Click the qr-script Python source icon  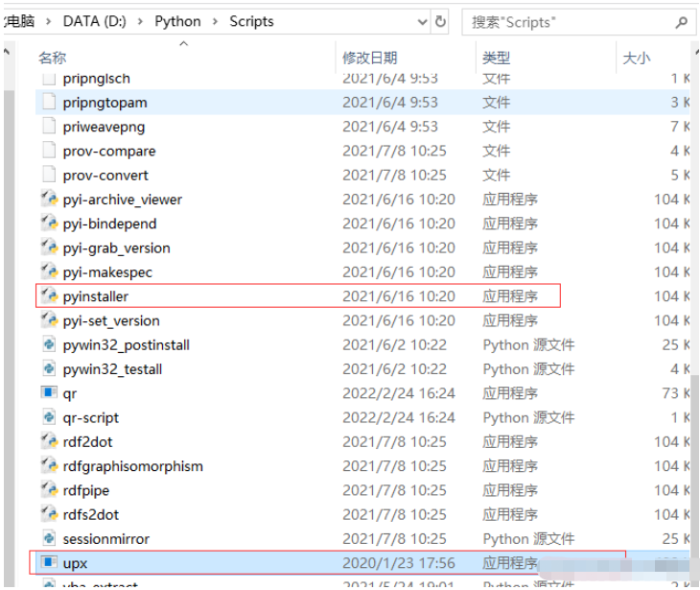tap(49, 417)
